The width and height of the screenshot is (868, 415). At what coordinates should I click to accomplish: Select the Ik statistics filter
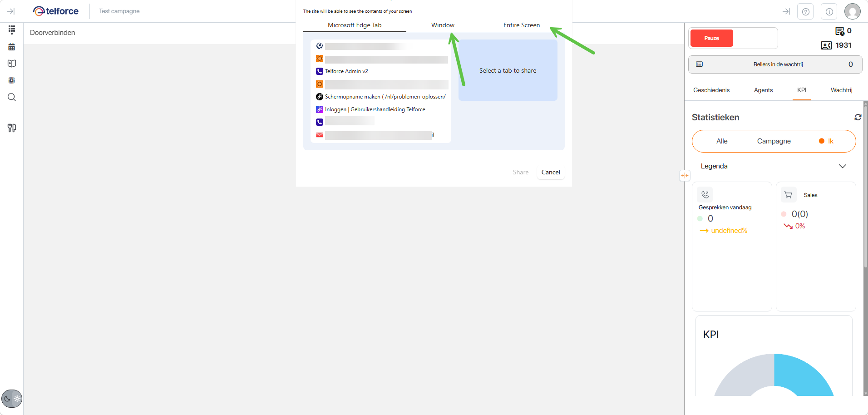(x=826, y=141)
